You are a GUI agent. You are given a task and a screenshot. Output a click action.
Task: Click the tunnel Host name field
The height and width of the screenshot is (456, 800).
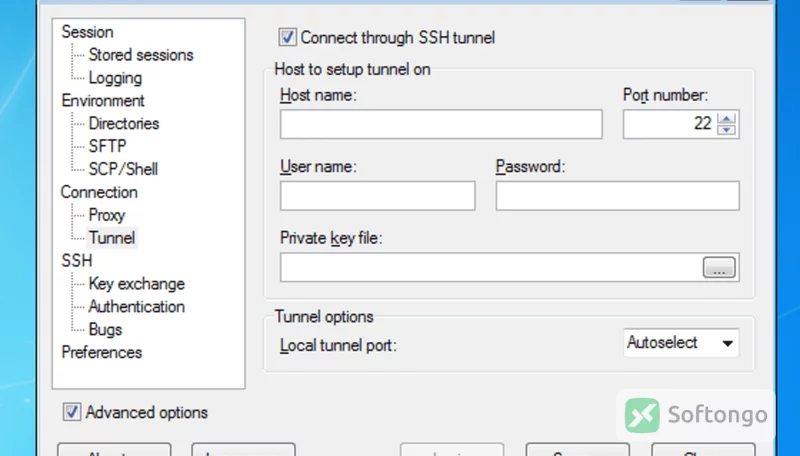(x=441, y=124)
